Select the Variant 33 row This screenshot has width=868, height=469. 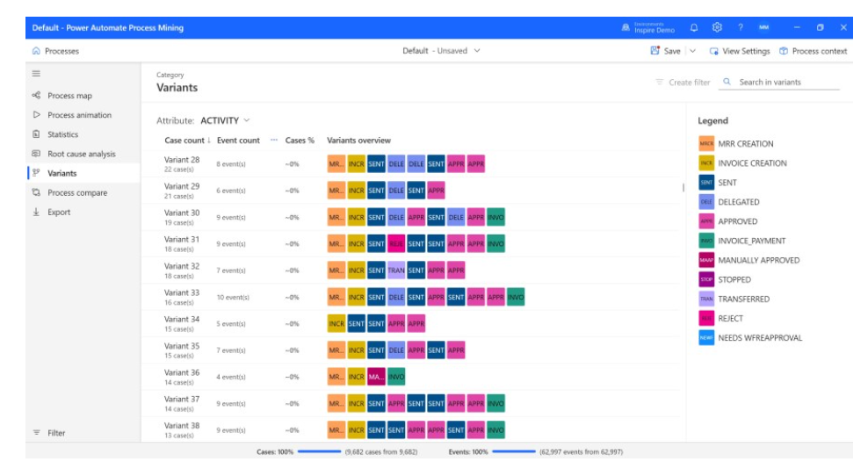pos(411,297)
